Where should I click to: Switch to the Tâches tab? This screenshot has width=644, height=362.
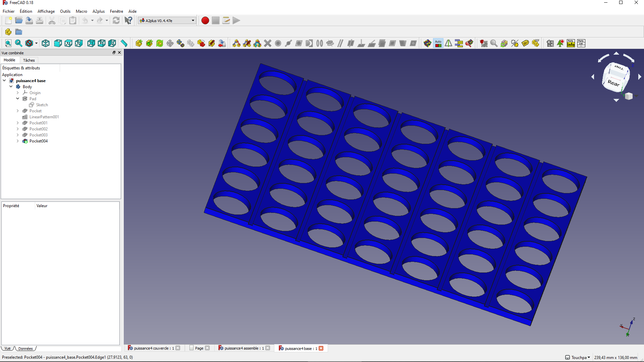click(x=29, y=60)
